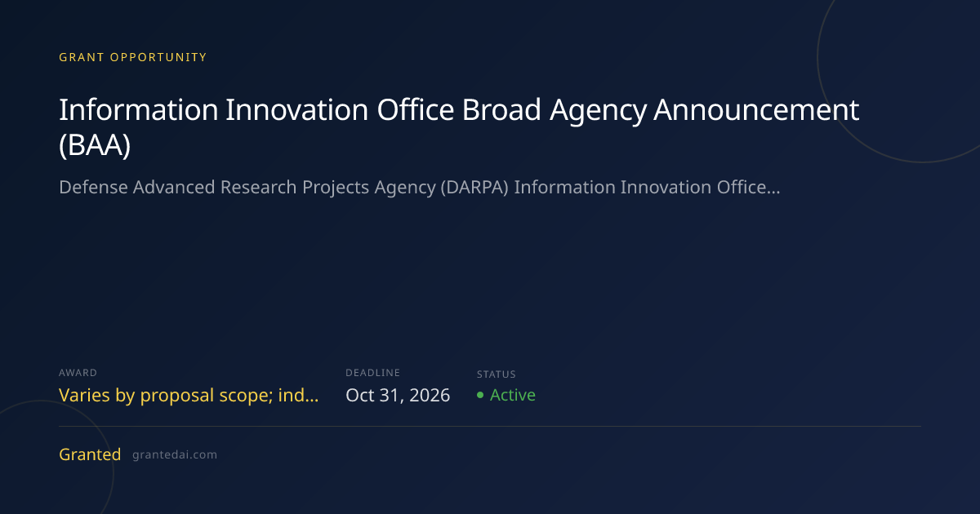Click the 'STATUS' field label
This screenshot has width=980, height=514.
[x=497, y=374]
